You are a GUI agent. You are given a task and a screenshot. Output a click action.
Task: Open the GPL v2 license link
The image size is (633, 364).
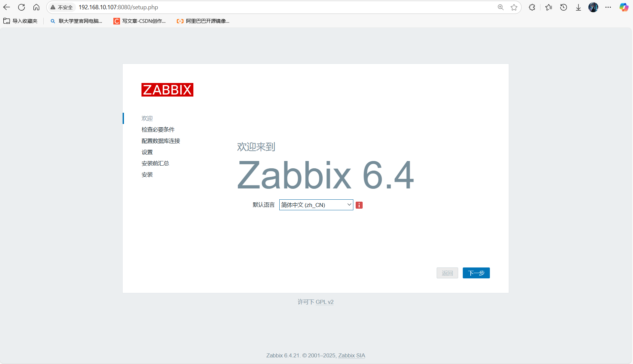click(325, 302)
